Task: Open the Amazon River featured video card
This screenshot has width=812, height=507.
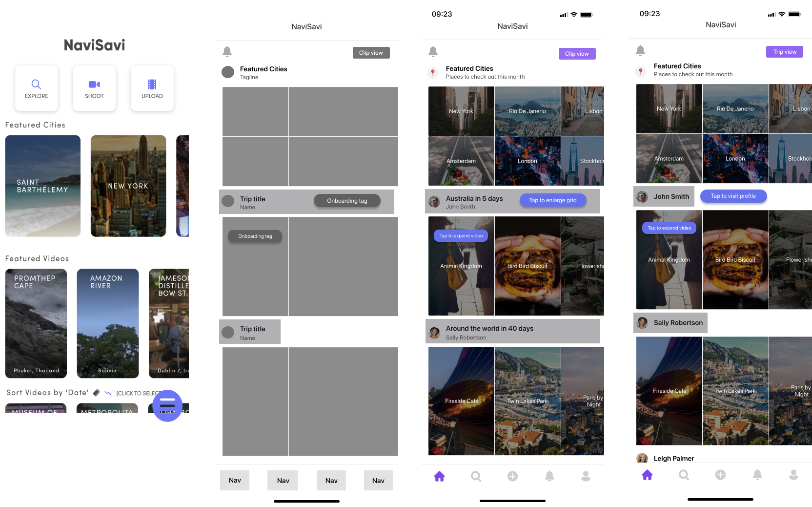Action: point(107,323)
